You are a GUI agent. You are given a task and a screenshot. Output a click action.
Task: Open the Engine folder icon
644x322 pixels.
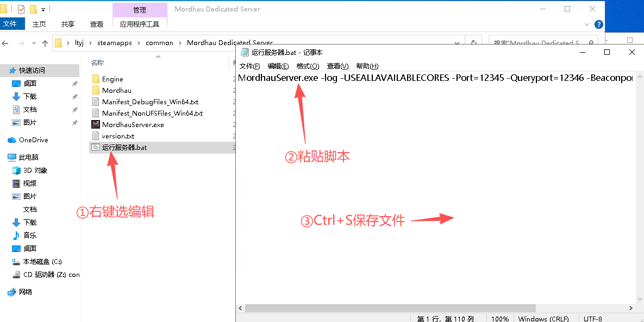coord(96,79)
